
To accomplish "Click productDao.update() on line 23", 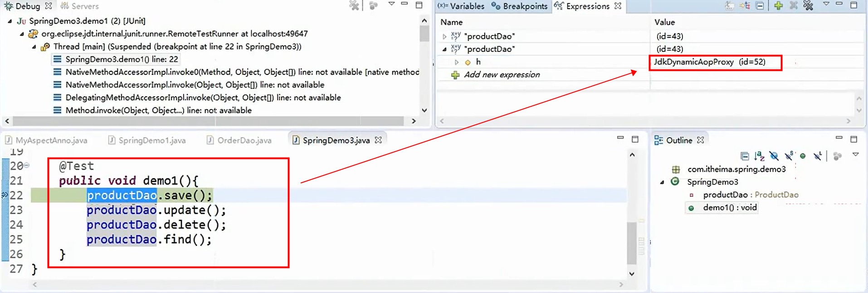I will pyautogui.click(x=156, y=210).
